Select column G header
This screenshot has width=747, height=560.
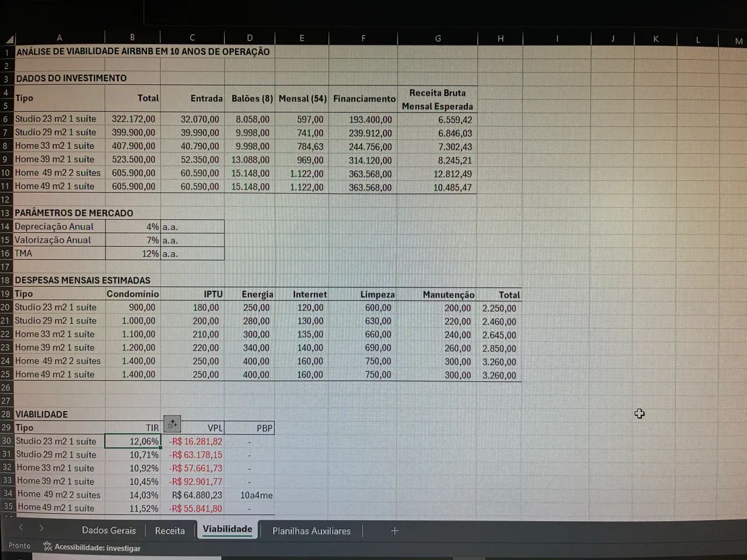tap(438, 38)
